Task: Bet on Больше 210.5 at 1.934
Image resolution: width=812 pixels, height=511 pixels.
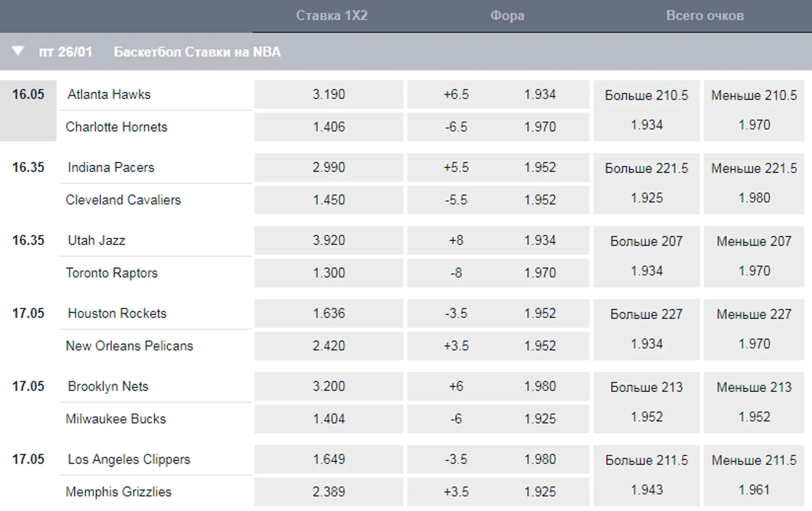Action: tap(646, 110)
